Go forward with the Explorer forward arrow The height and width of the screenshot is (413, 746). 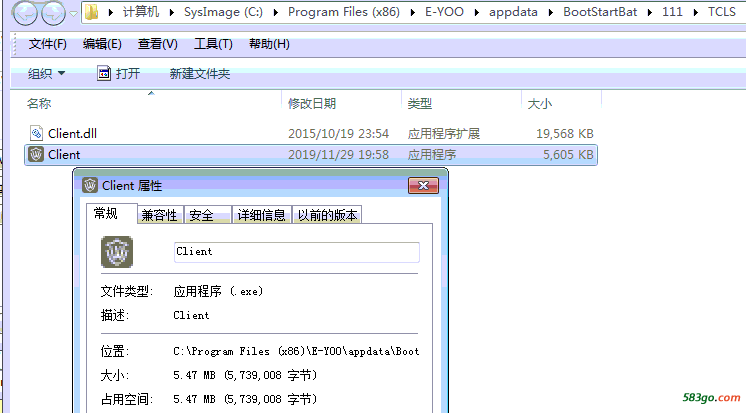pyautogui.click(x=53, y=13)
